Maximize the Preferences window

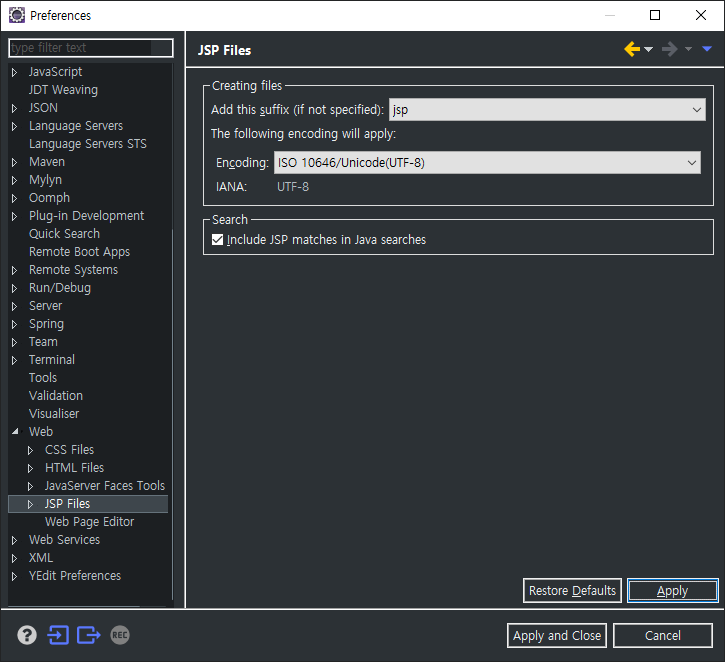click(655, 15)
